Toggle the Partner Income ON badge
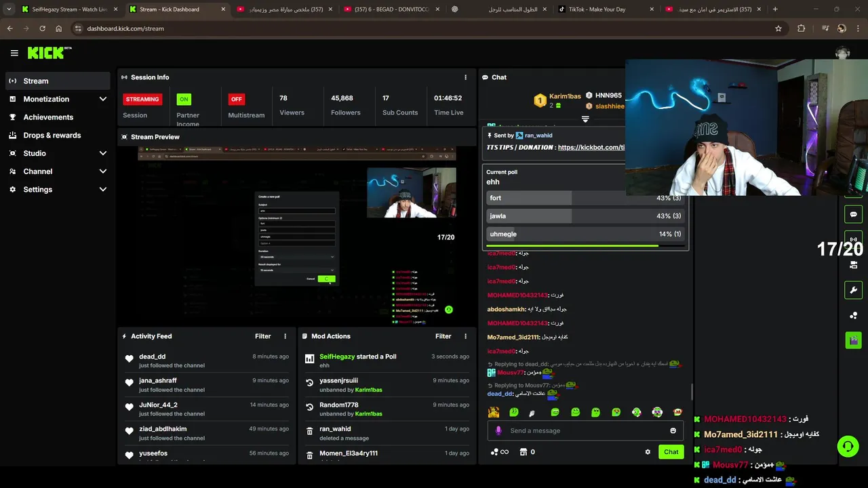Screen dimensions: 868x488 click(183, 99)
